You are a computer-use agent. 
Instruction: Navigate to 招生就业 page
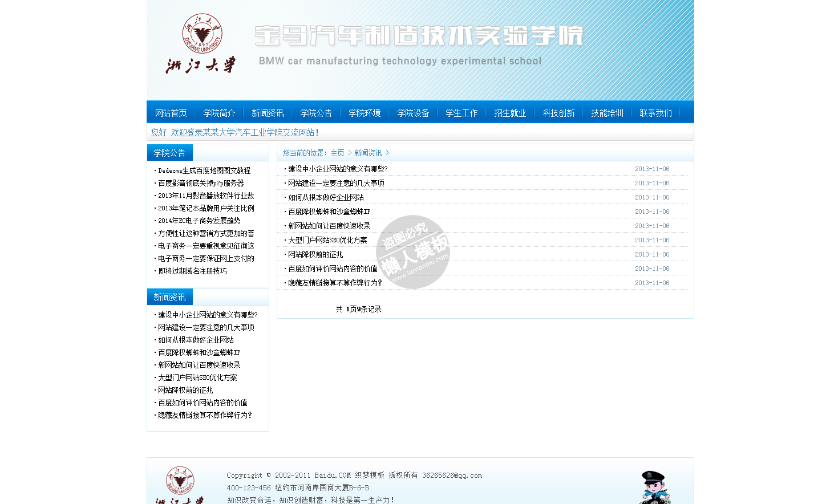click(x=510, y=113)
